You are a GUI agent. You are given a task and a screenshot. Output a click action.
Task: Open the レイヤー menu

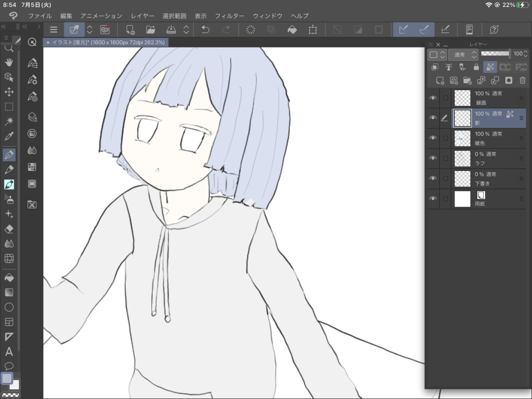(143, 16)
